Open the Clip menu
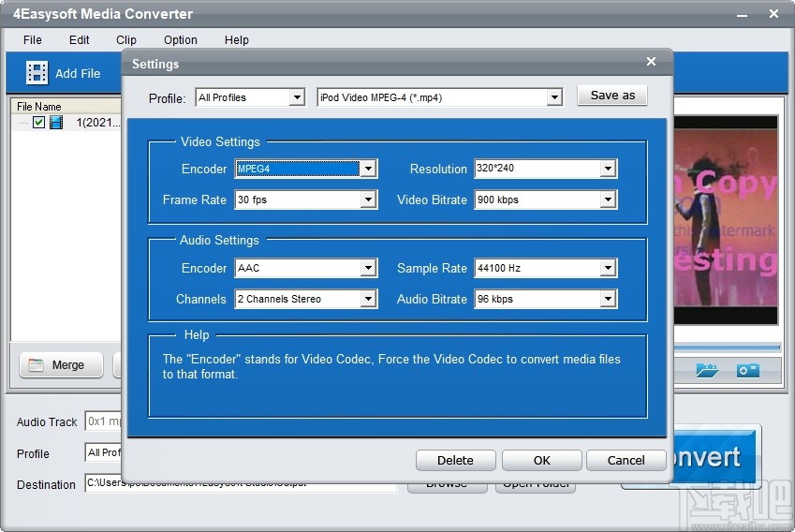Viewport: 795px width, 532px height. [x=126, y=40]
